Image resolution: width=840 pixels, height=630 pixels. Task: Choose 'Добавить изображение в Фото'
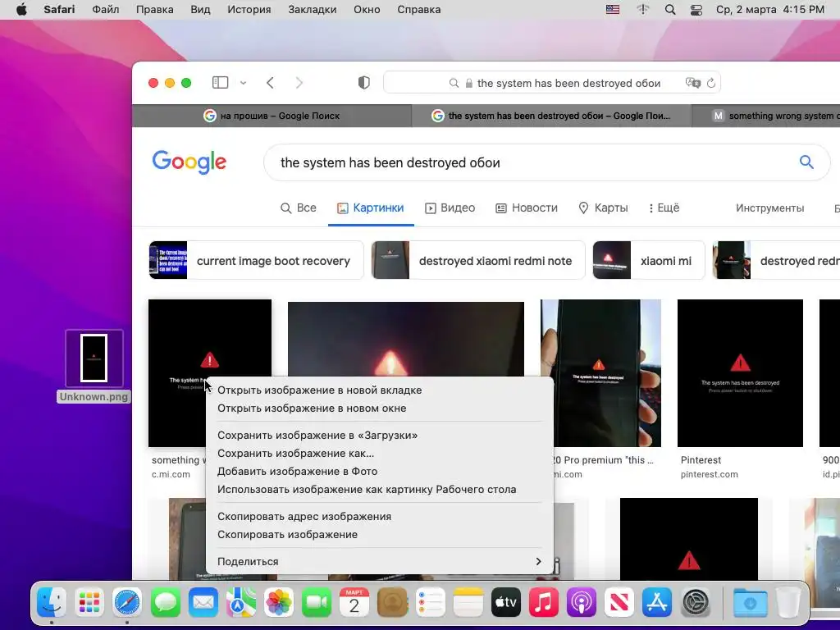coord(379,472)
